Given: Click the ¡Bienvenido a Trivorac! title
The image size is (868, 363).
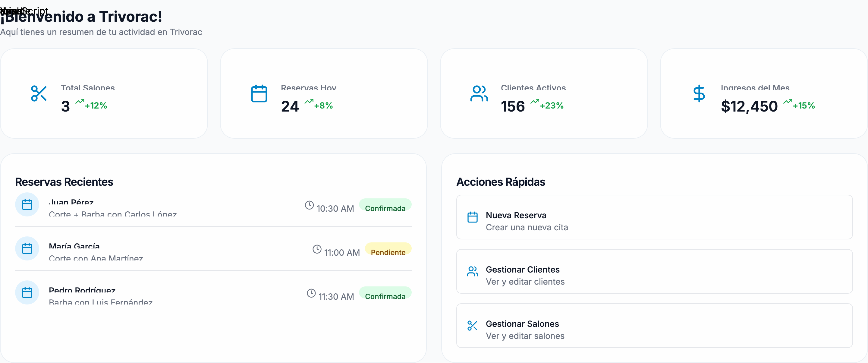Looking at the screenshot, I should (81, 17).
